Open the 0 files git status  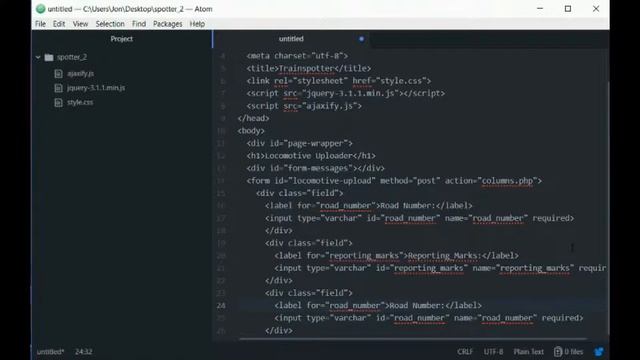click(569, 352)
